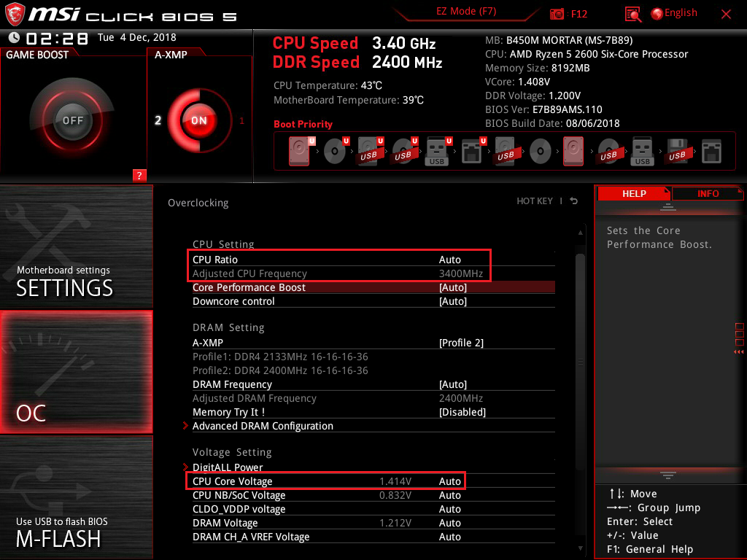
Task: Take a screenshot with the F12 camera icon
Action: pos(557,14)
